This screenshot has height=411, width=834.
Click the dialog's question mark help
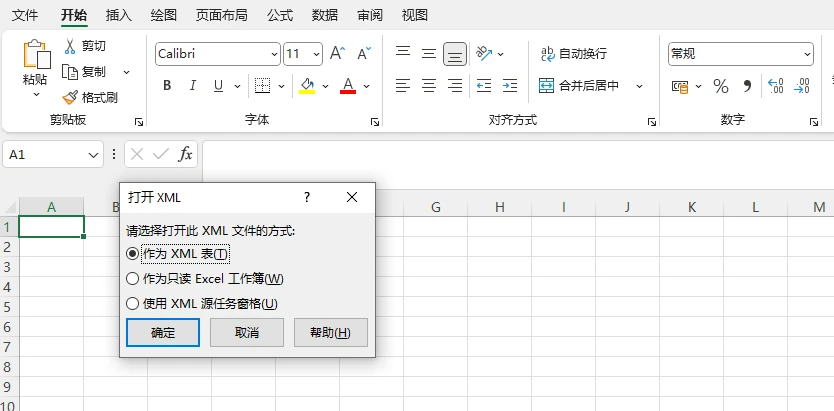tap(307, 197)
